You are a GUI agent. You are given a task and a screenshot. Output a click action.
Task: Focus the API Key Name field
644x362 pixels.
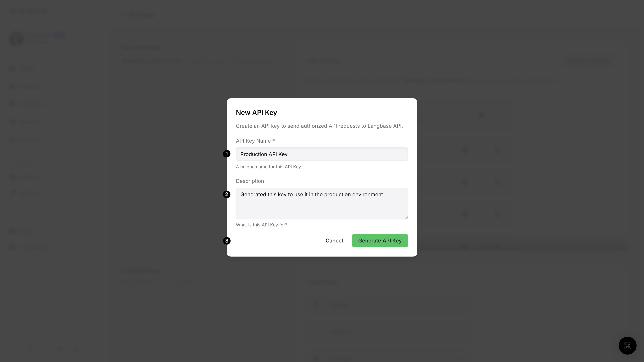pyautogui.click(x=322, y=154)
